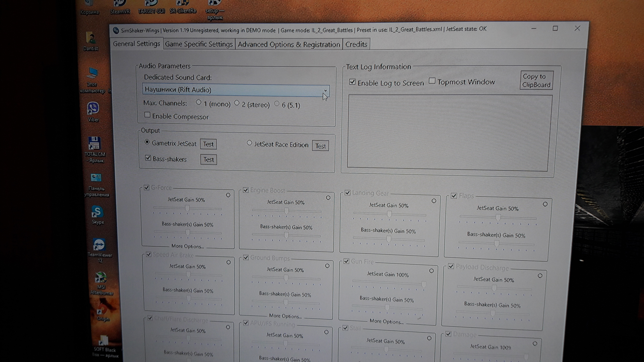Select JetSeat Race Edition output
Screen dimensions: 644x362
tap(249, 143)
